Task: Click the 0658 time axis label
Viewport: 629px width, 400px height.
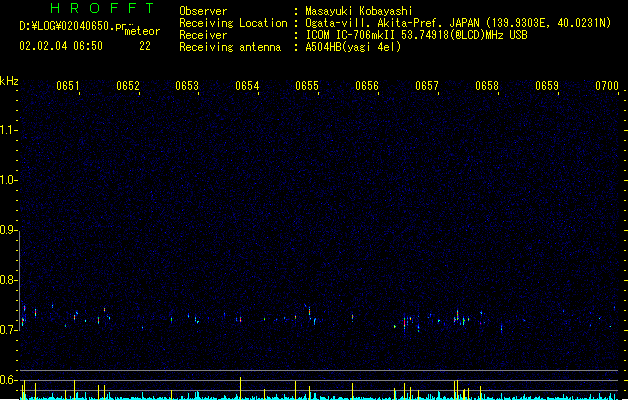Action: pyautogui.click(x=487, y=85)
